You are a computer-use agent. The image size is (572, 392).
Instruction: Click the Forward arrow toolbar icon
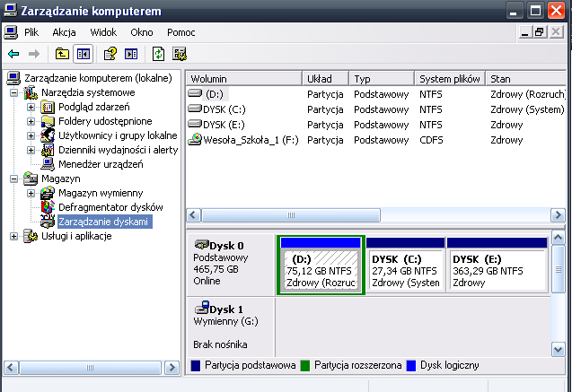click(x=34, y=55)
